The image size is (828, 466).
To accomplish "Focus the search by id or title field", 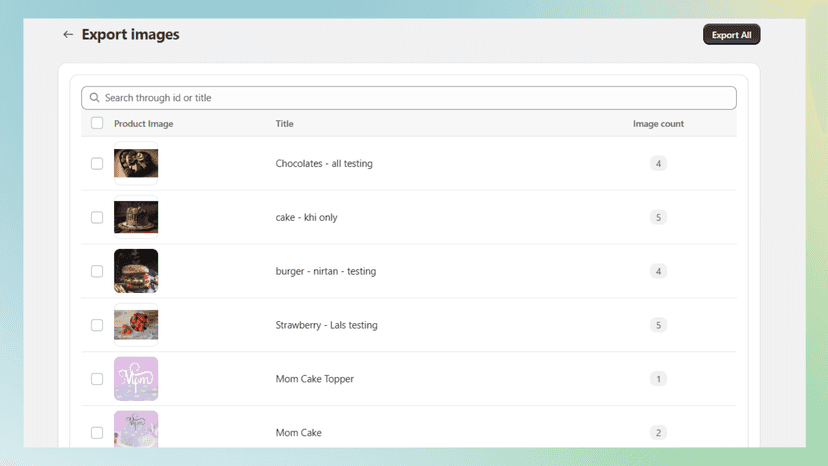I will click(409, 98).
